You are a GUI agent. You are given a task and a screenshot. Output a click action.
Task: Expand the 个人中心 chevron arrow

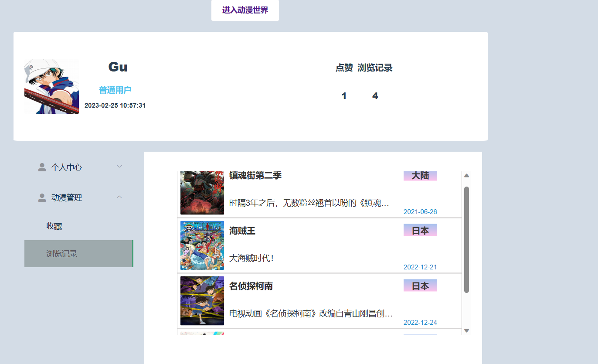click(x=119, y=167)
